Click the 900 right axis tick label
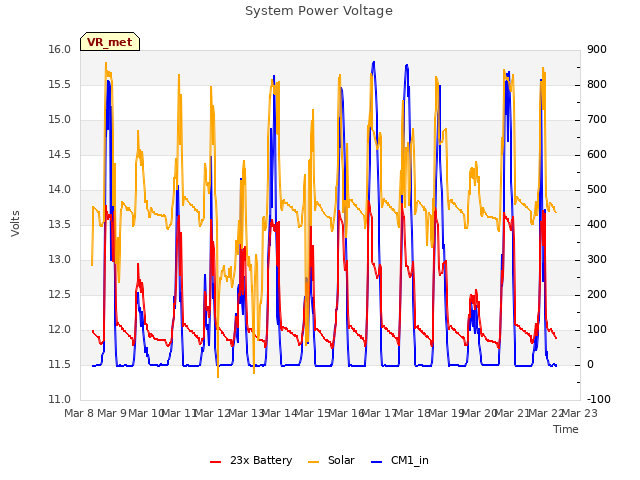The height and width of the screenshot is (480, 640). pos(597,49)
